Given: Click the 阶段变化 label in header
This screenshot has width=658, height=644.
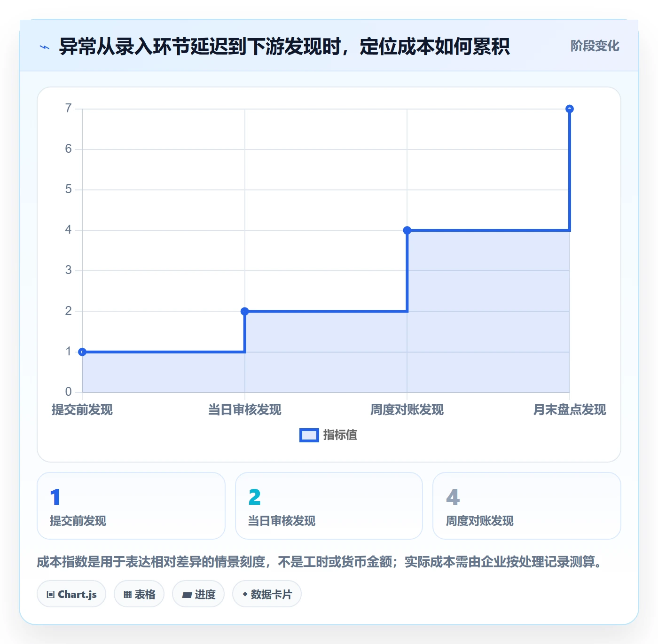Looking at the screenshot, I should coord(595,46).
